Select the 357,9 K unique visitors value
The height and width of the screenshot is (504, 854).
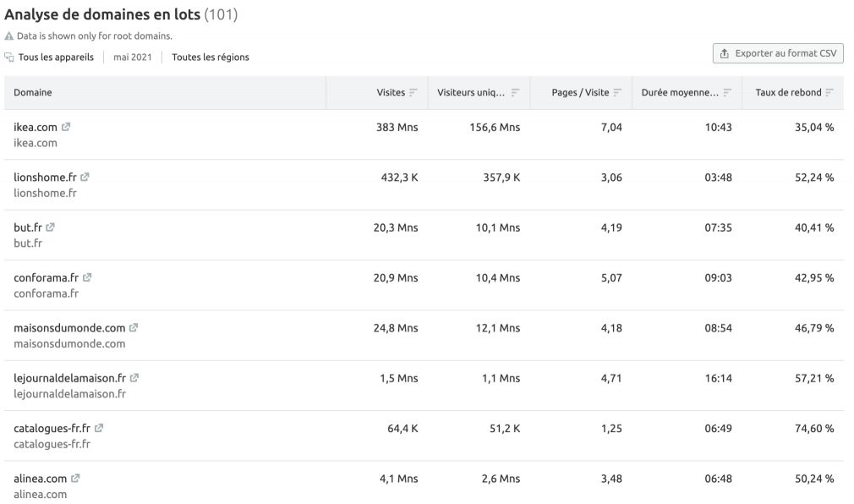point(501,177)
